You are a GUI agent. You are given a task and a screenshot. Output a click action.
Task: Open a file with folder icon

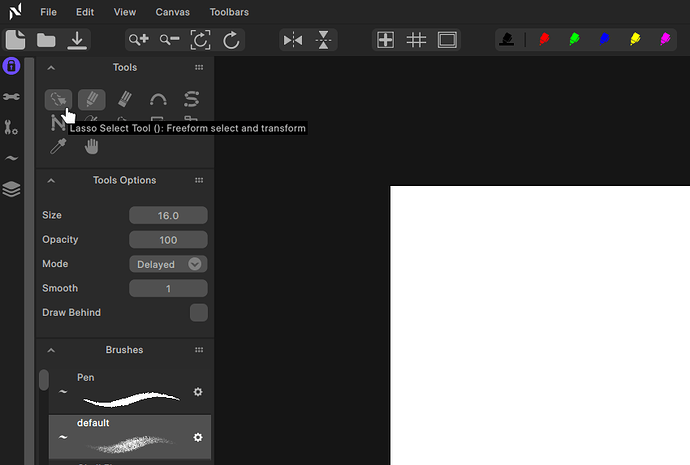[x=46, y=40]
